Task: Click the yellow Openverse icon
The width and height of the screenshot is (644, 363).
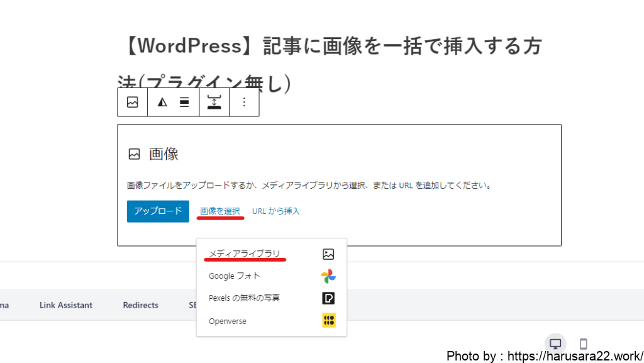Action: point(328,321)
